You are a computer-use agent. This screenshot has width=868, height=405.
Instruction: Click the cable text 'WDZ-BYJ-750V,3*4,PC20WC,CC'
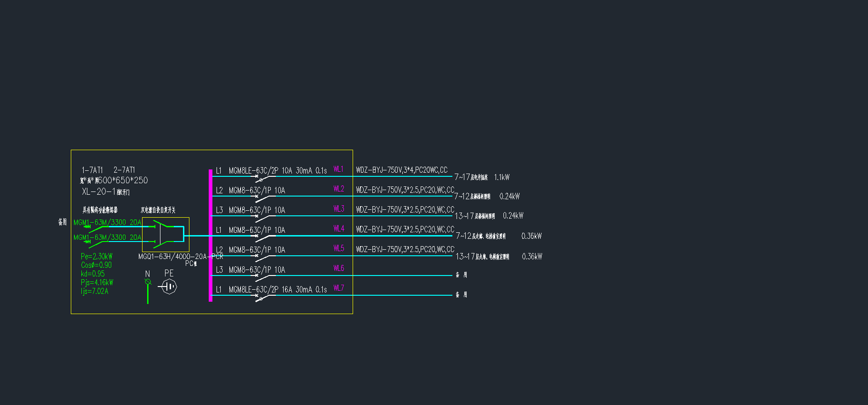(401, 170)
